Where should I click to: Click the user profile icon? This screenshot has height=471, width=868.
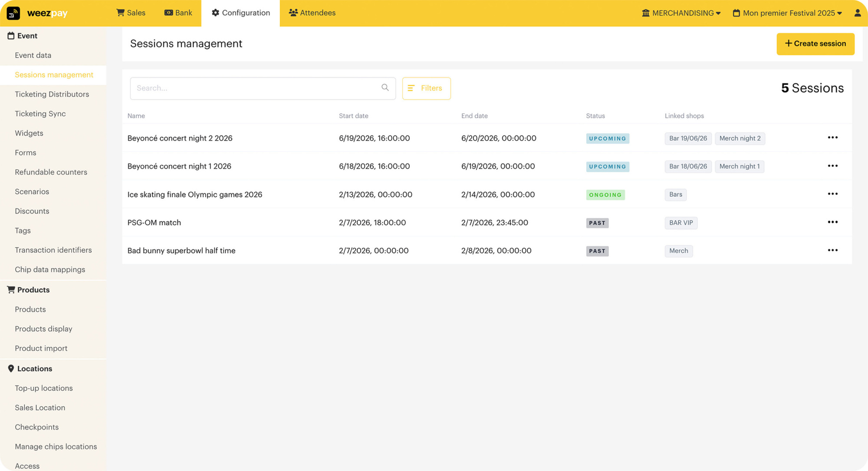coord(858,13)
